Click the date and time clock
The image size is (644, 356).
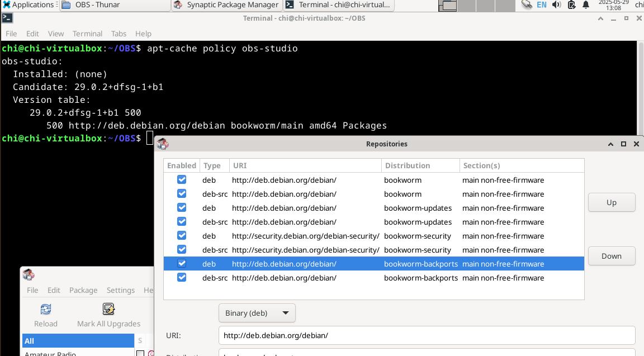coord(613,5)
